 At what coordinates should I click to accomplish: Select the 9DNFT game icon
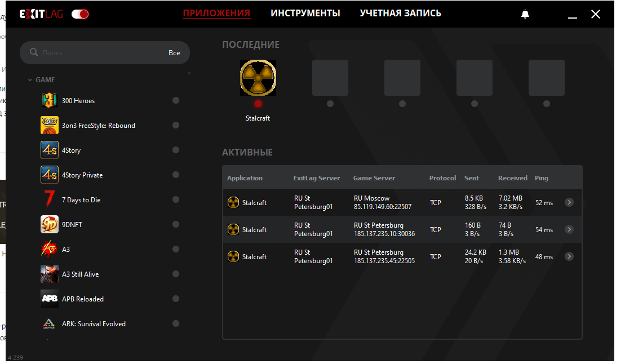pyautogui.click(x=50, y=224)
